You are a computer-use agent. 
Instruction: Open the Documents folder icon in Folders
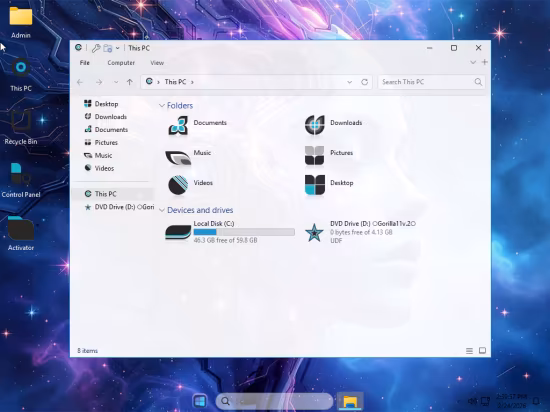click(178, 125)
